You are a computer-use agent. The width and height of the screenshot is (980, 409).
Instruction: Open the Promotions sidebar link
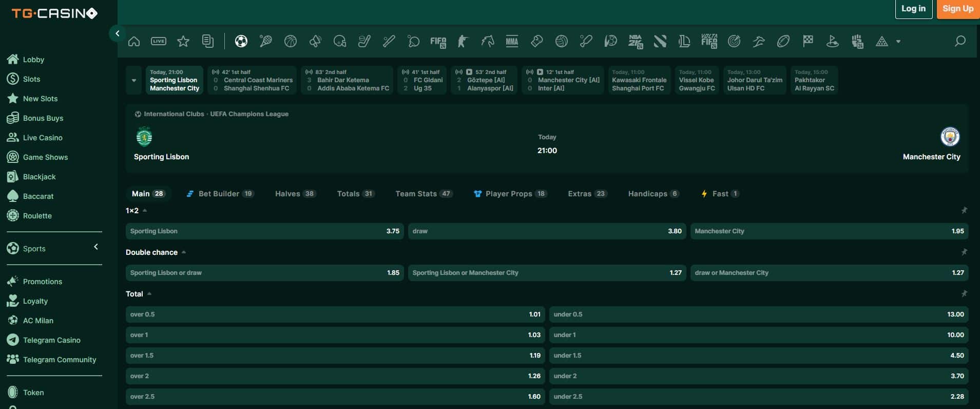tap(43, 282)
